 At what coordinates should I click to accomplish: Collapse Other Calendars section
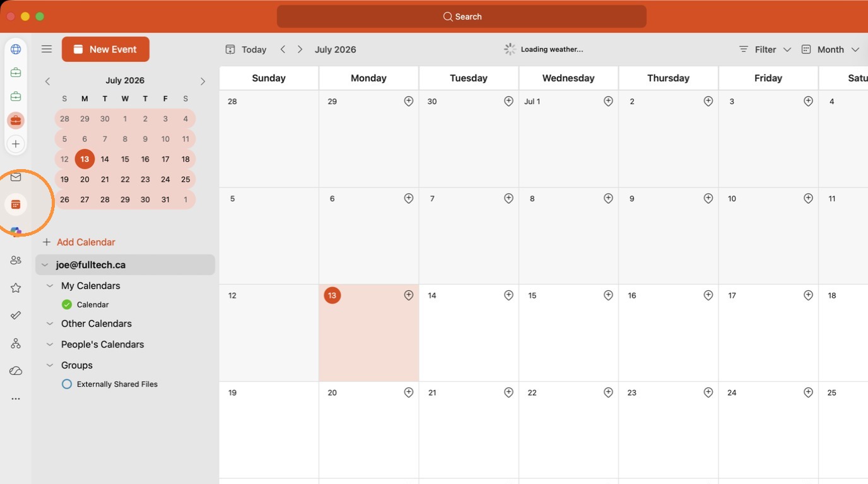50,324
